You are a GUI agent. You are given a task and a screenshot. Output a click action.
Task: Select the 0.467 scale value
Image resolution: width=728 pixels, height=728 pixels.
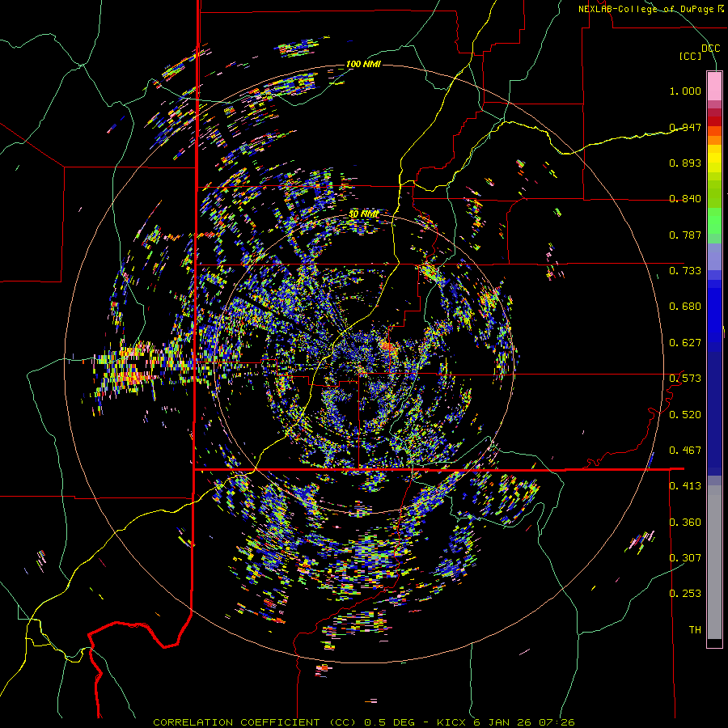tap(685, 451)
